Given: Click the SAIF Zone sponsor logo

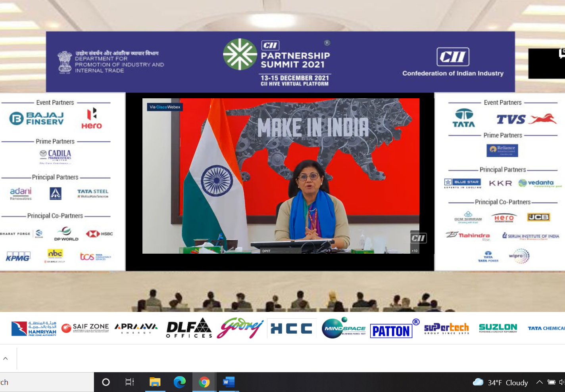Looking at the screenshot, I should click(x=85, y=328).
